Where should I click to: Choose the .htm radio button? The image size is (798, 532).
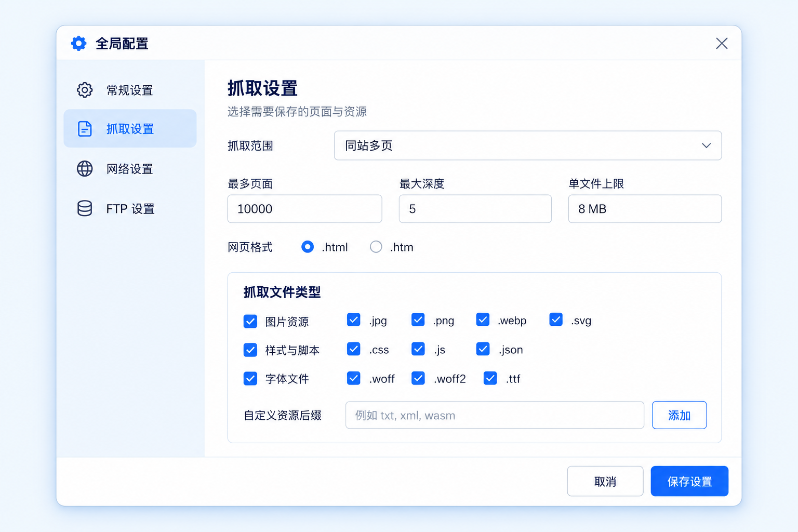pyautogui.click(x=376, y=247)
